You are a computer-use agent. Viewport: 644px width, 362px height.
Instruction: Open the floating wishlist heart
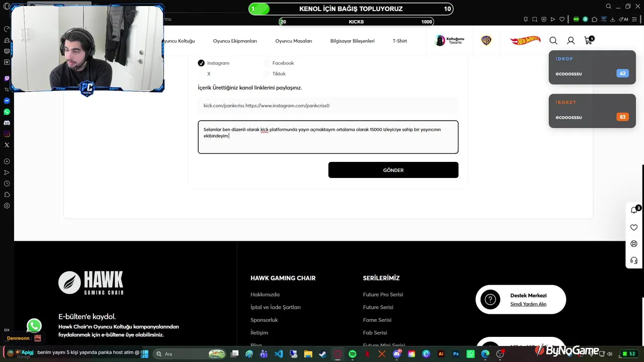(x=634, y=227)
